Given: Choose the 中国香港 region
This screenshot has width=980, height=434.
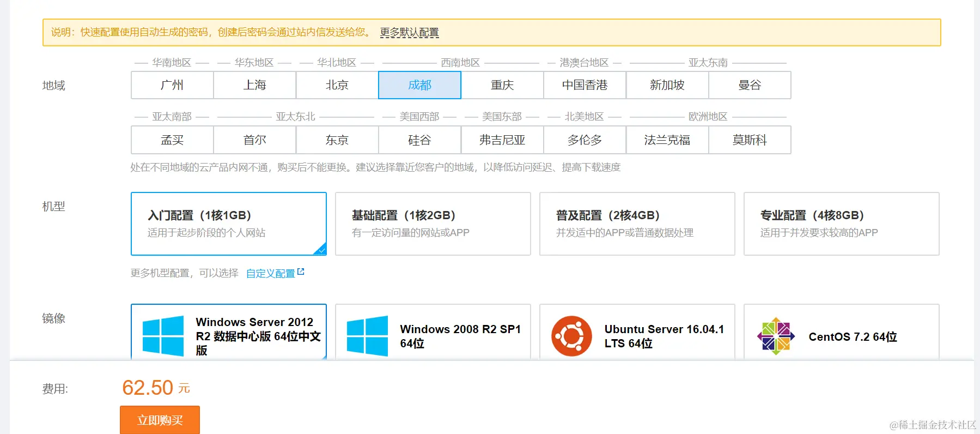Looking at the screenshot, I should click(x=585, y=85).
